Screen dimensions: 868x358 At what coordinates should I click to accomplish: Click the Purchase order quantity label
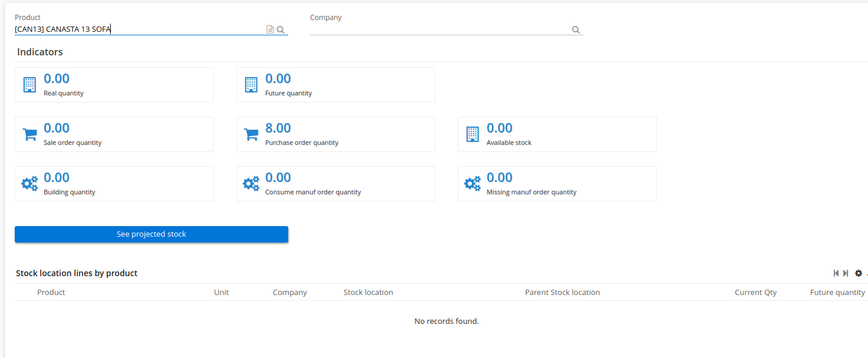point(302,142)
